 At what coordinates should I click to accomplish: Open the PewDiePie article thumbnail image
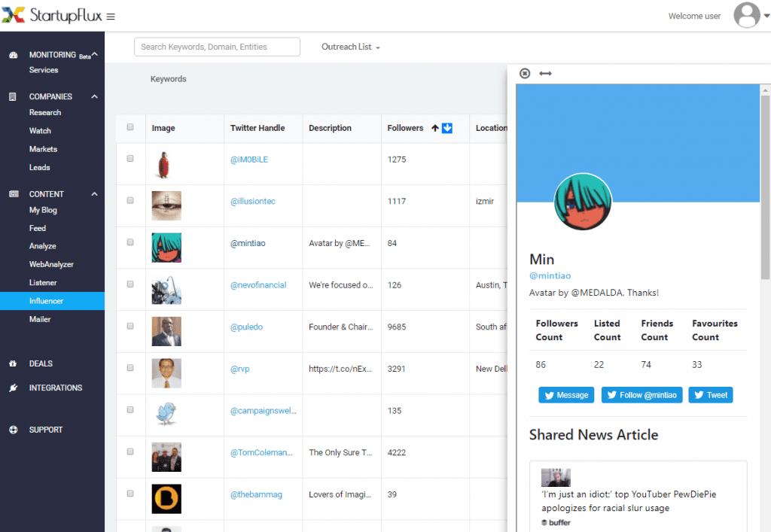tap(556, 477)
